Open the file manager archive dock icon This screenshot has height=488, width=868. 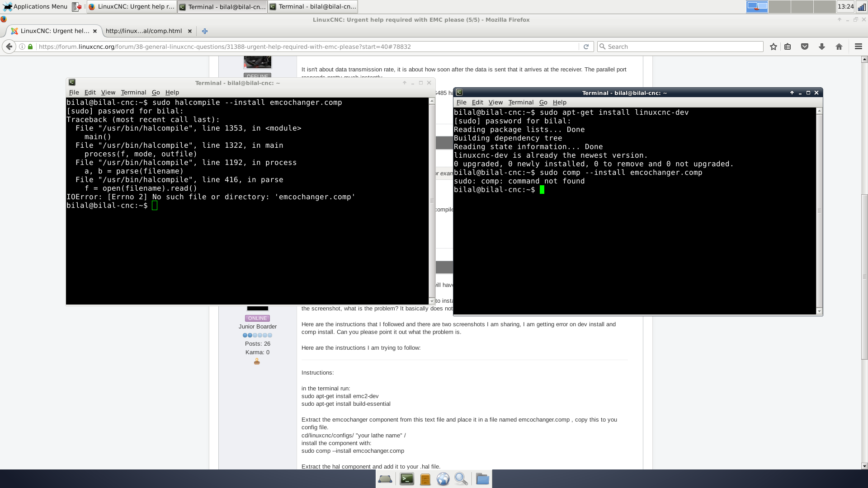tap(425, 479)
